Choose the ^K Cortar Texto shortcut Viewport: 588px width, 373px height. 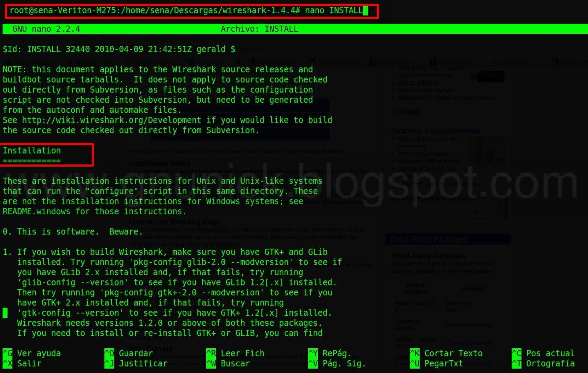[446, 353]
